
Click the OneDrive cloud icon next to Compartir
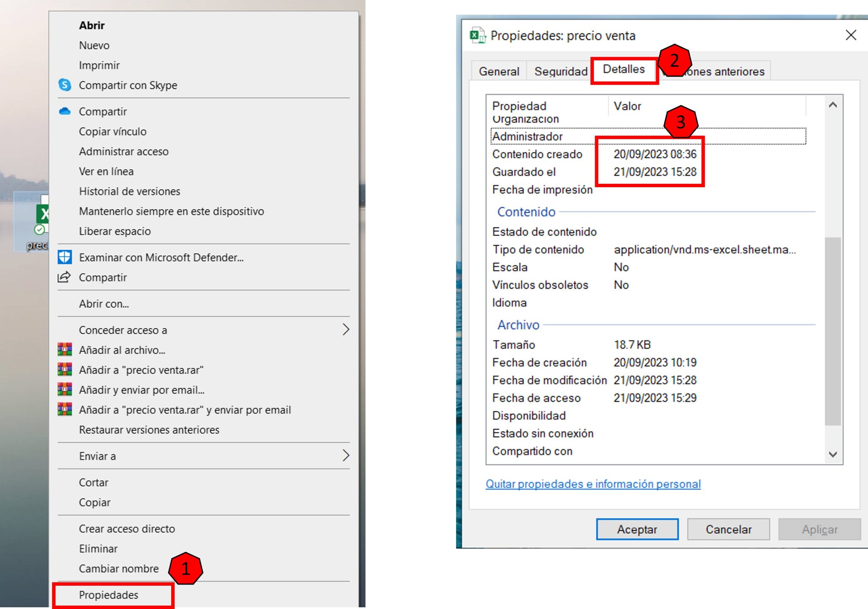point(64,111)
